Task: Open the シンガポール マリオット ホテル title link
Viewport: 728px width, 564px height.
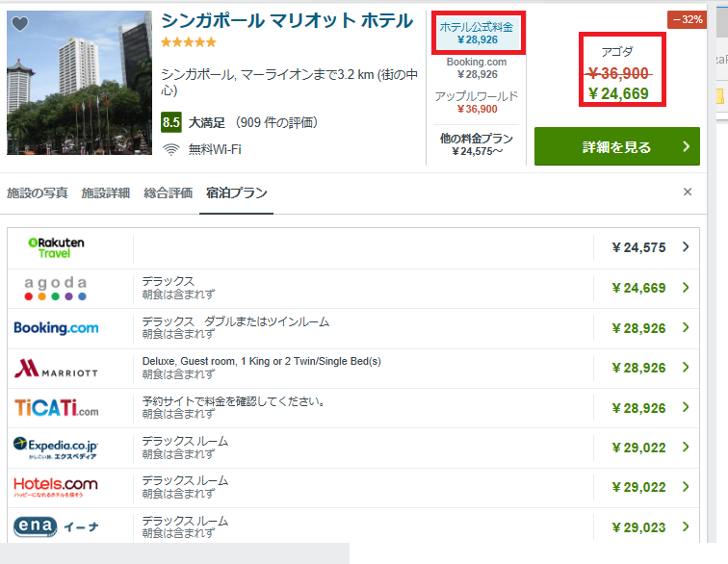Action: pyautogui.click(x=287, y=21)
